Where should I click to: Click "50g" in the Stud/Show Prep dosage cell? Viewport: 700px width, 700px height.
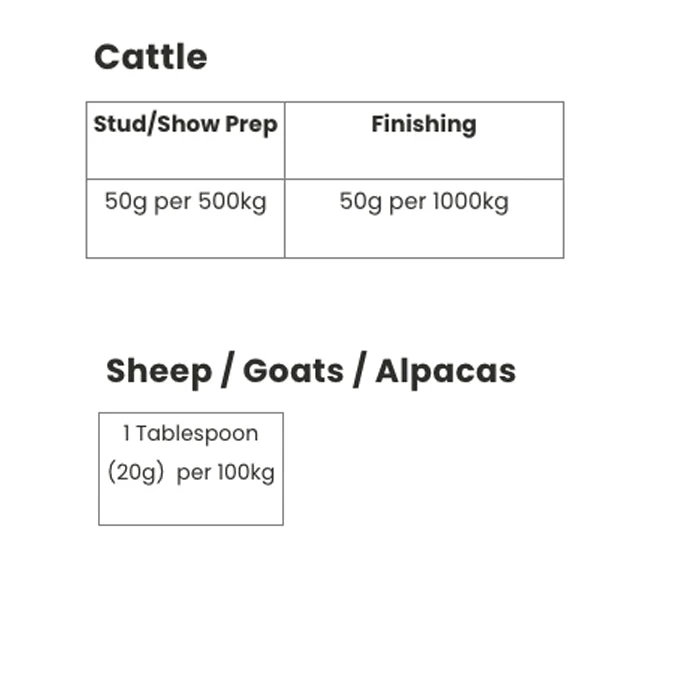(x=125, y=202)
